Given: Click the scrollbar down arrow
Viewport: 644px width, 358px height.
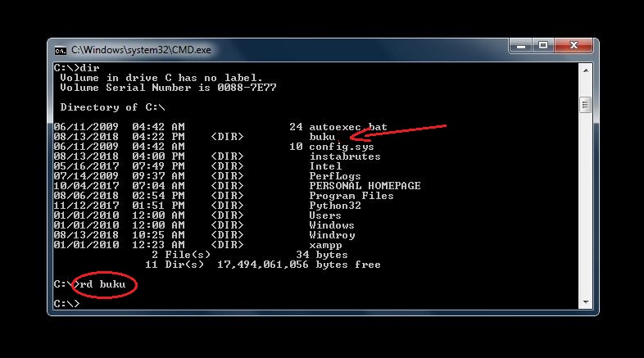Looking at the screenshot, I should click(x=586, y=302).
